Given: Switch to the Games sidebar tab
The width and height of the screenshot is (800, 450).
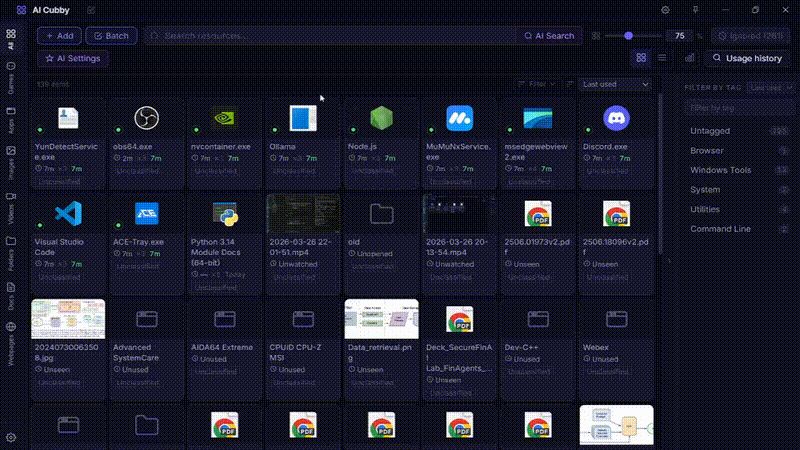Looking at the screenshot, I should [x=11, y=78].
